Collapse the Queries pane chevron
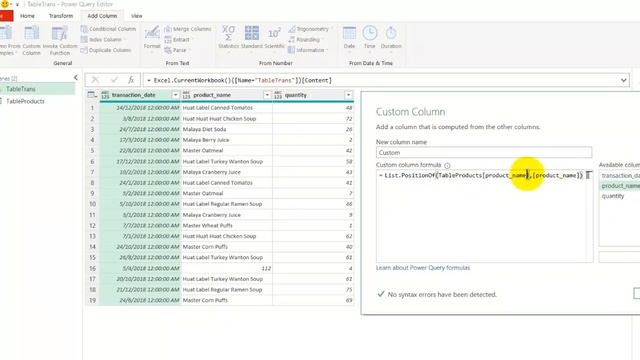This screenshot has height=360, width=640. (x=76, y=78)
